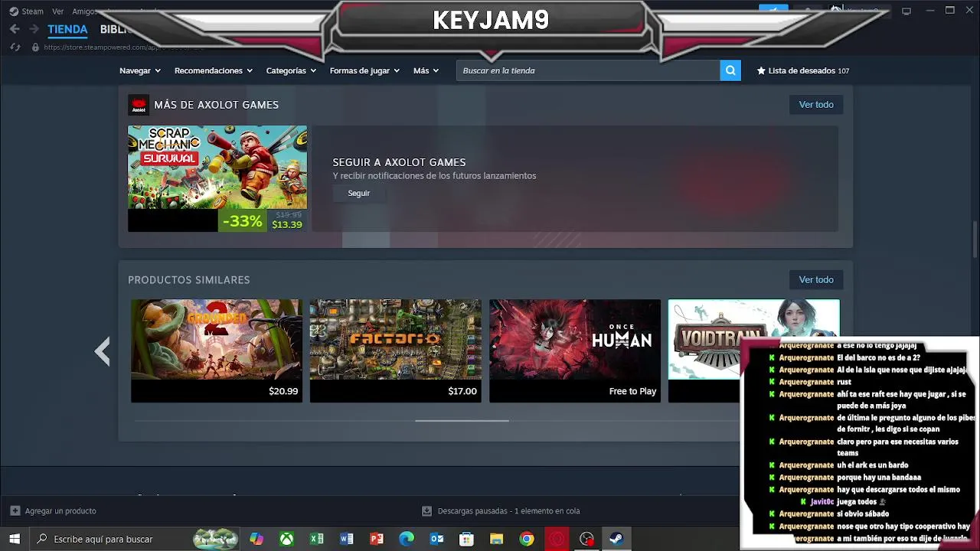Go back with the Steam back arrow
The height and width of the screenshot is (551, 980).
(15, 29)
